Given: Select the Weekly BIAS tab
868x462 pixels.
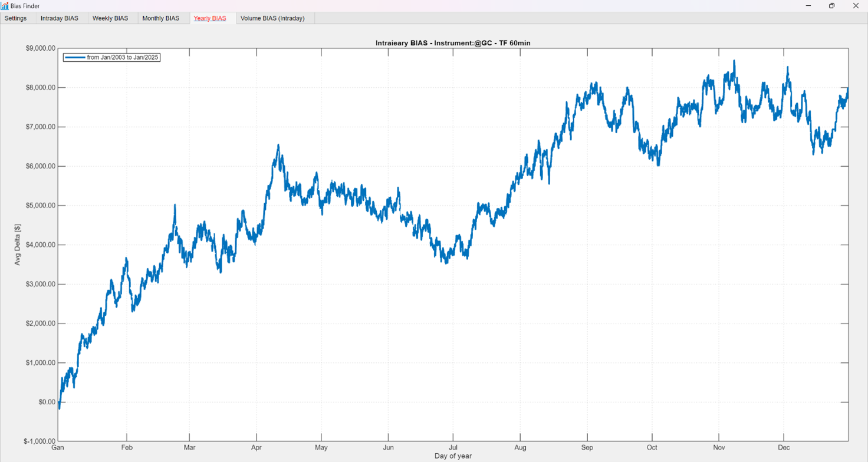Looking at the screenshot, I should click(x=110, y=18).
